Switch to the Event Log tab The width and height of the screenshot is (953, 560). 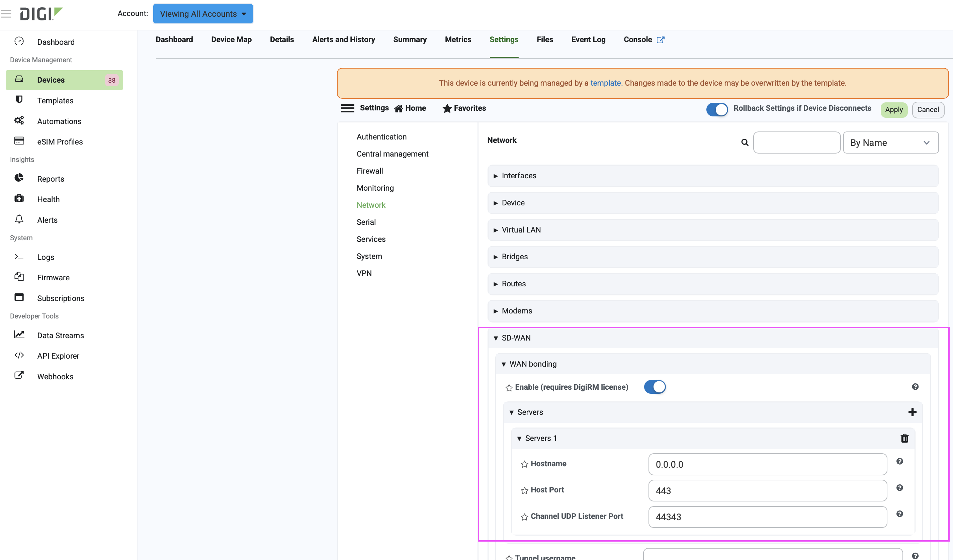[x=588, y=40]
